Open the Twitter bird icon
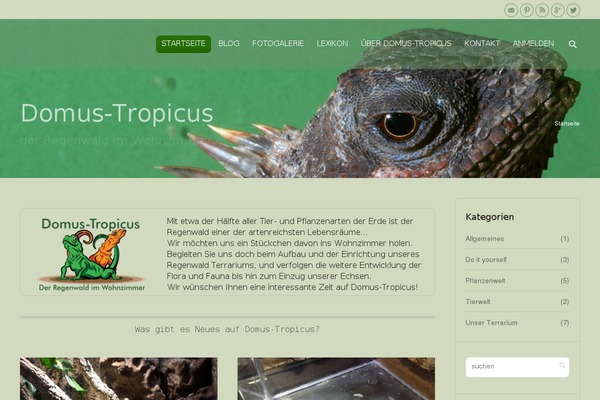The width and height of the screenshot is (600, 400). pos(573,10)
